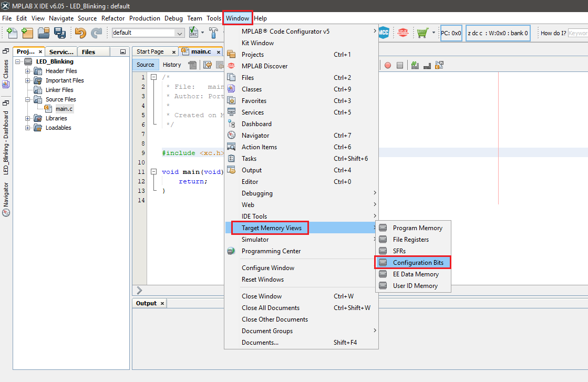Choose User ID Memory in the submenu
The height and width of the screenshot is (382, 588).
pyautogui.click(x=413, y=286)
